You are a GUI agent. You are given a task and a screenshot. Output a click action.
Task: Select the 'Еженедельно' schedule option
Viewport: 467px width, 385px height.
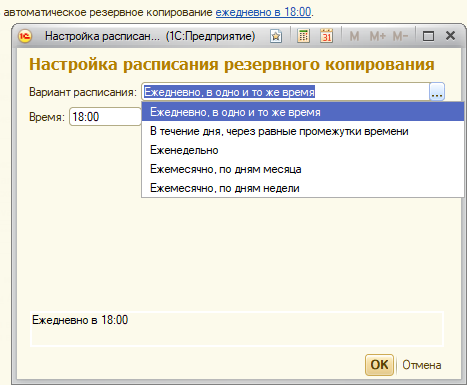[303, 150]
